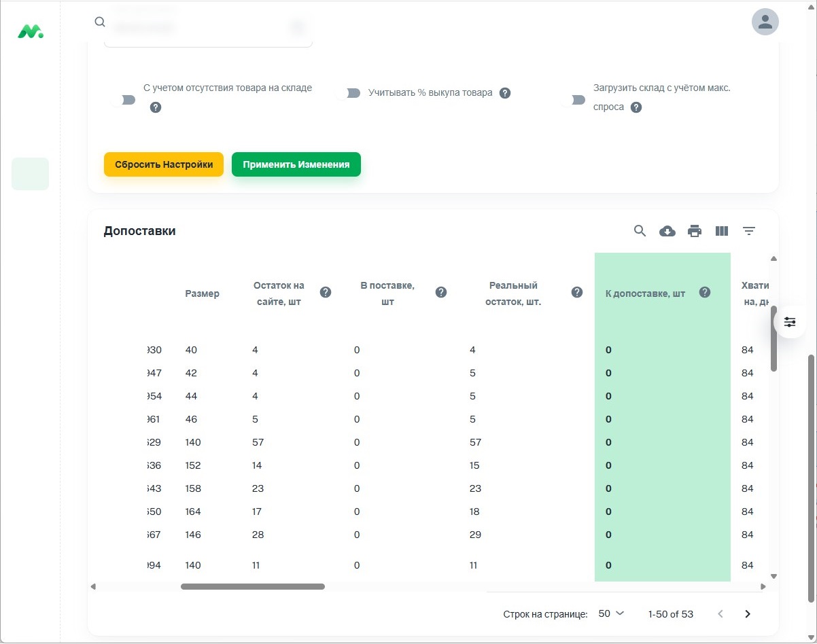
Task: Click the search icon in Допоставки table toolbar
Action: 640,231
